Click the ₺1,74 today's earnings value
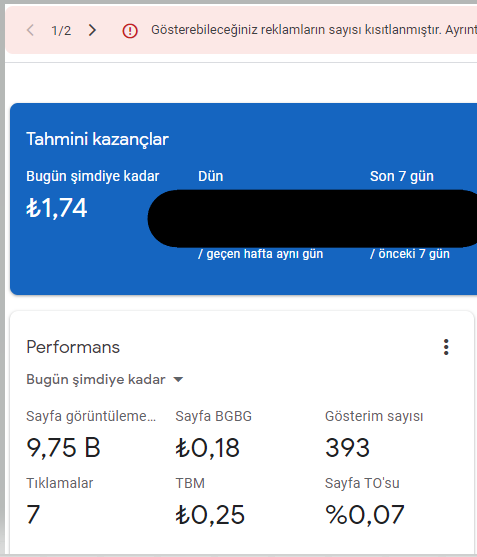The height and width of the screenshot is (557, 477). 56,208
